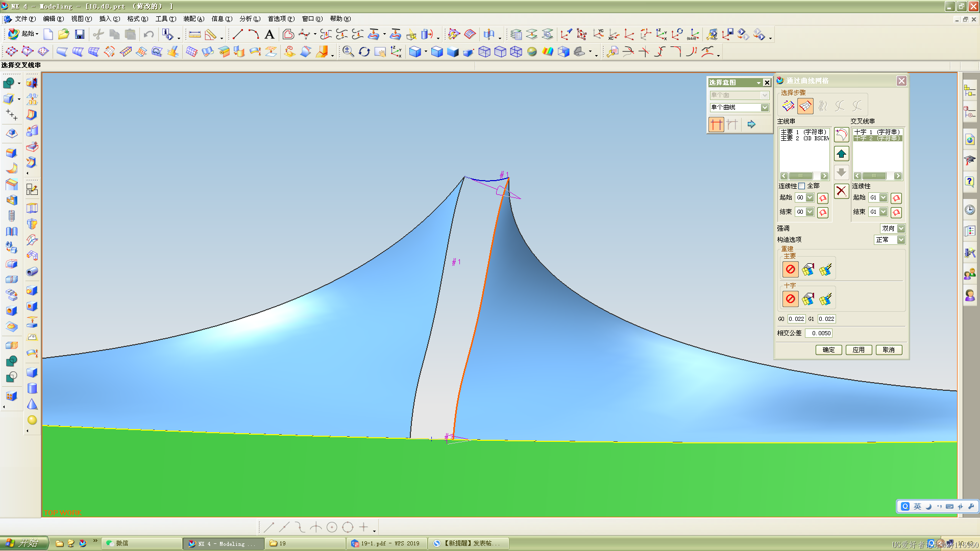The image size is (980, 551).
Task: Toggle follow-fillet button in Selection Intent
Action: coord(733,124)
